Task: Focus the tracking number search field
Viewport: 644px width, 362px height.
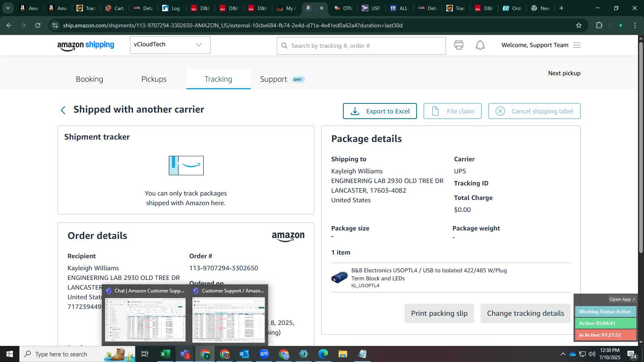Action: (361, 46)
